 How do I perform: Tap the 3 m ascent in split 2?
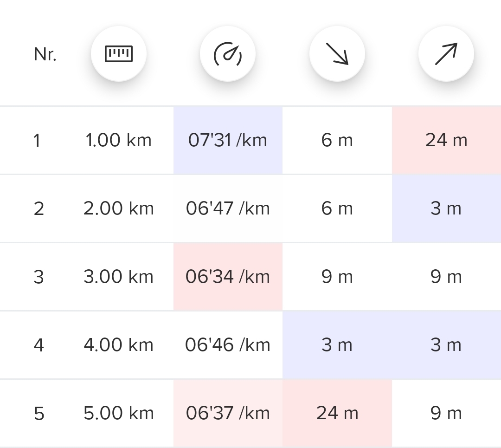point(446,208)
